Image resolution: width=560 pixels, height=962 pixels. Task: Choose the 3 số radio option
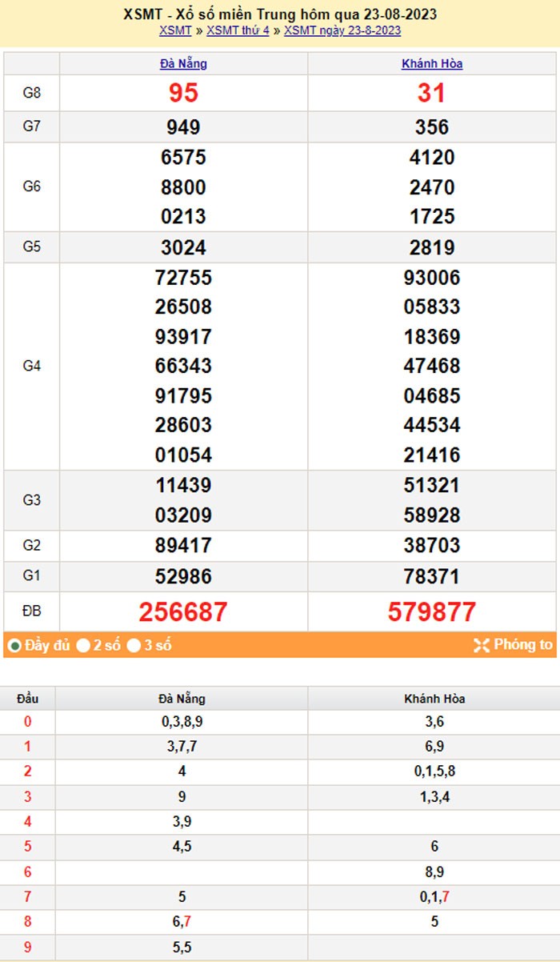[134, 646]
